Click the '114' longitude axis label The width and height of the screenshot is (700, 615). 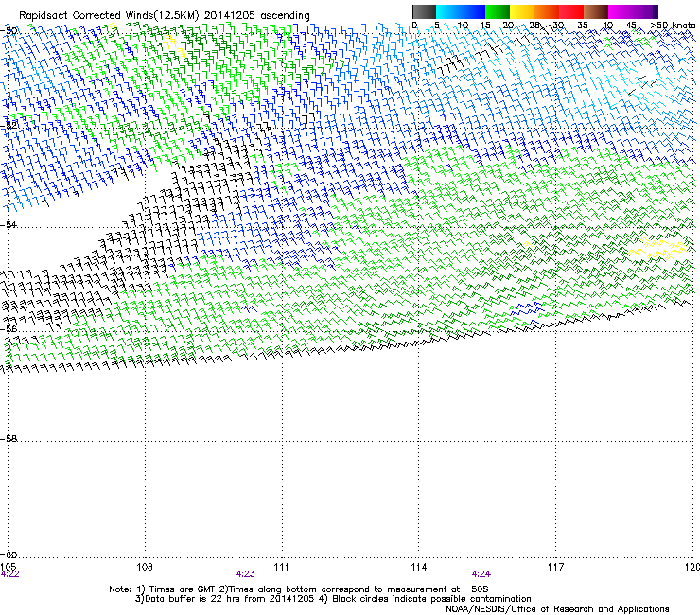pos(419,567)
